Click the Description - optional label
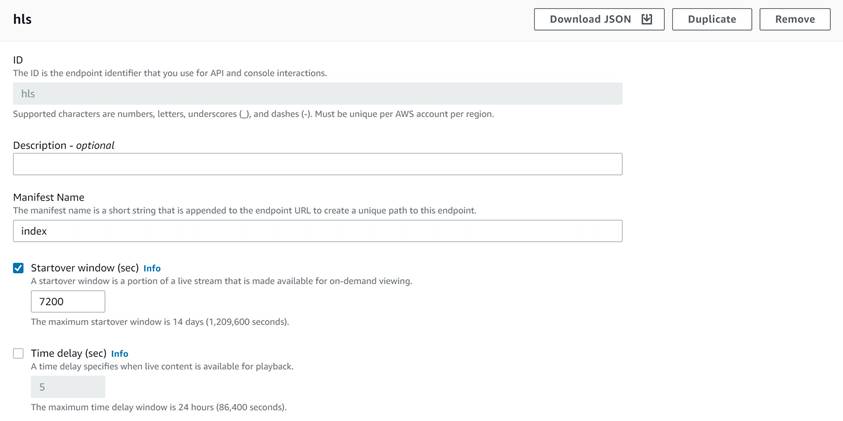The height and width of the screenshot is (421, 843). (63, 145)
